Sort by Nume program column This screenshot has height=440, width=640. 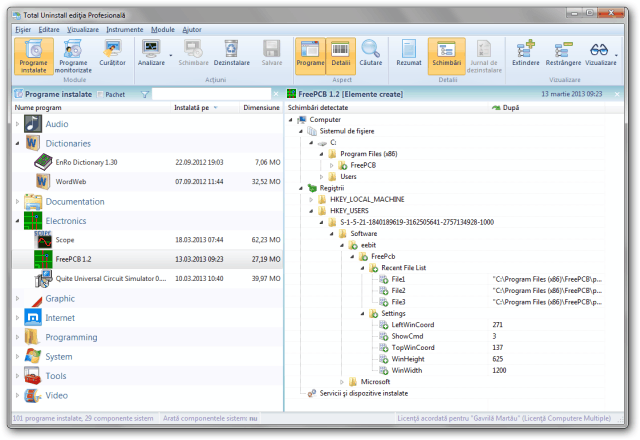click(x=91, y=108)
